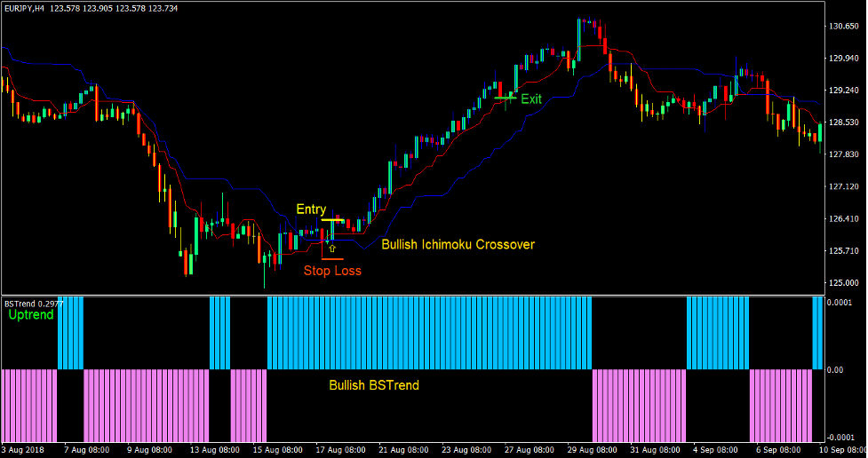The image size is (868, 458).
Task: Click the green Uptrend label in indicator panel
Action: [x=30, y=315]
